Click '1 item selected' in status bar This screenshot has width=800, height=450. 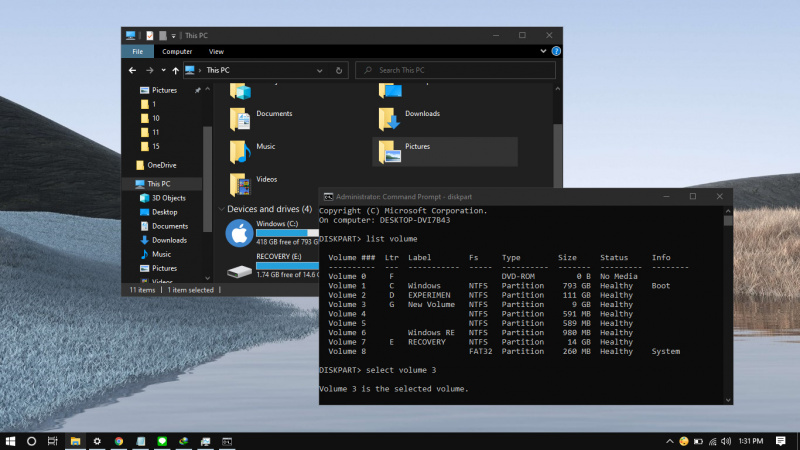click(x=191, y=290)
